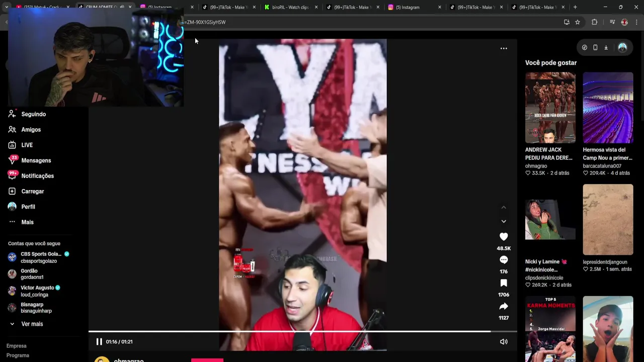Click the Empresa footer link

click(x=17, y=346)
